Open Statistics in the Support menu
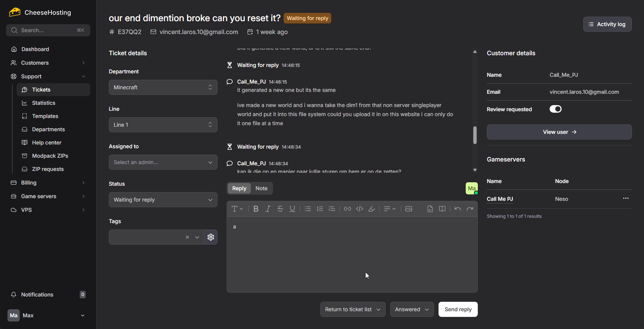The image size is (644, 329). click(x=43, y=103)
